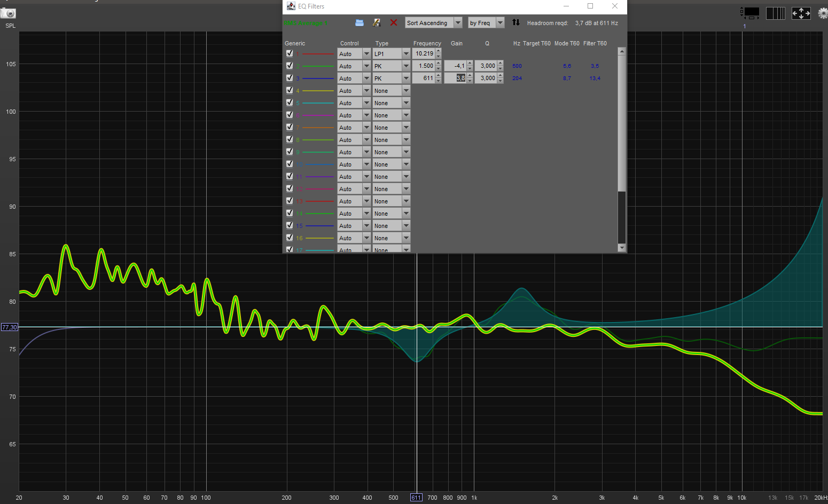Open graph controls gear icon
The height and width of the screenshot is (504, 828).
click(x=823, y=13)
